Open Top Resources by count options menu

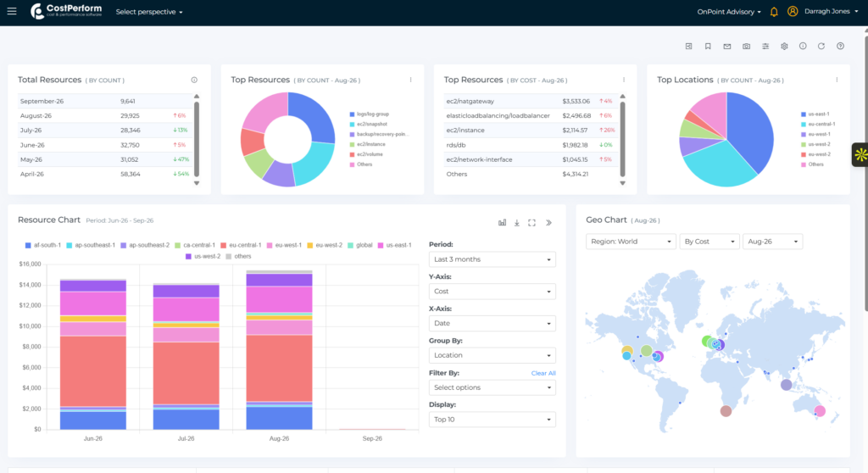click(411, 80)
